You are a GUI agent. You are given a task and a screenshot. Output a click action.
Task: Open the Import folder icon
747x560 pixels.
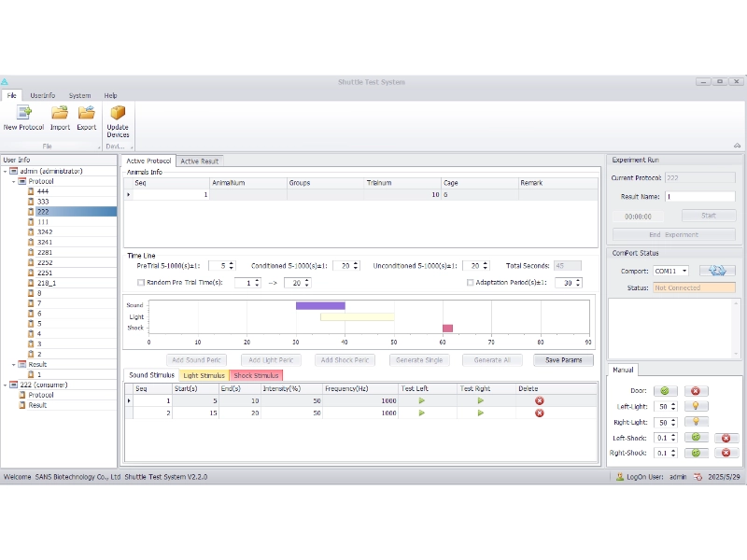coord(60,113)
